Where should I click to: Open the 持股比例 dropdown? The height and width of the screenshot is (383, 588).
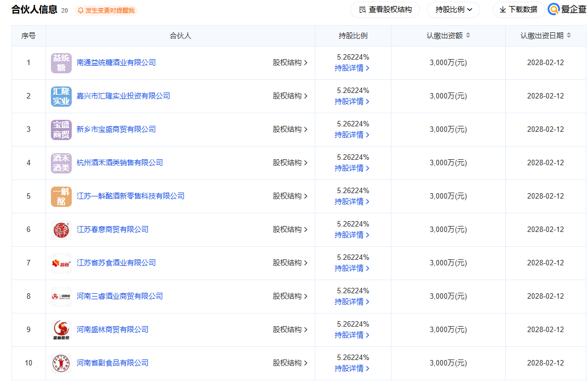[453, 10]
